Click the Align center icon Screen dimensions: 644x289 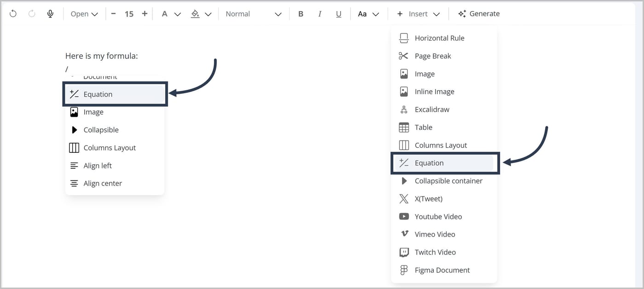(x=74, y=183)
